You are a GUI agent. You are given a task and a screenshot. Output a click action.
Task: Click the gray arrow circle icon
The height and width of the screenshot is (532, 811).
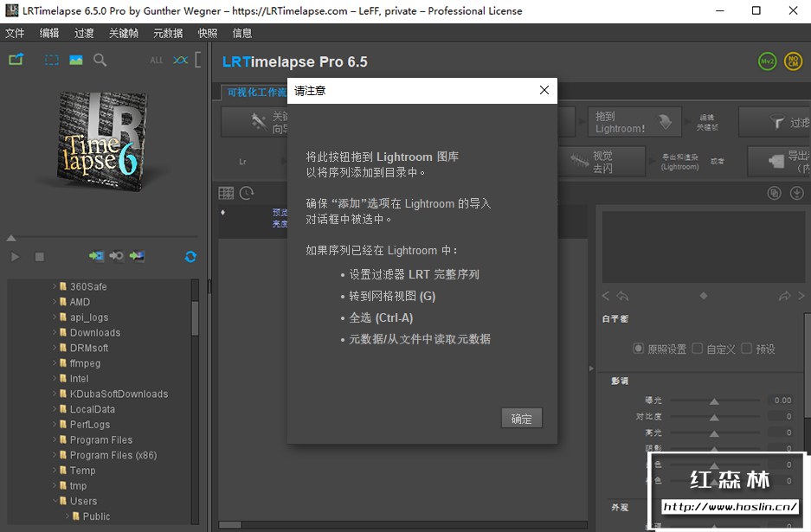pos(116,256)
